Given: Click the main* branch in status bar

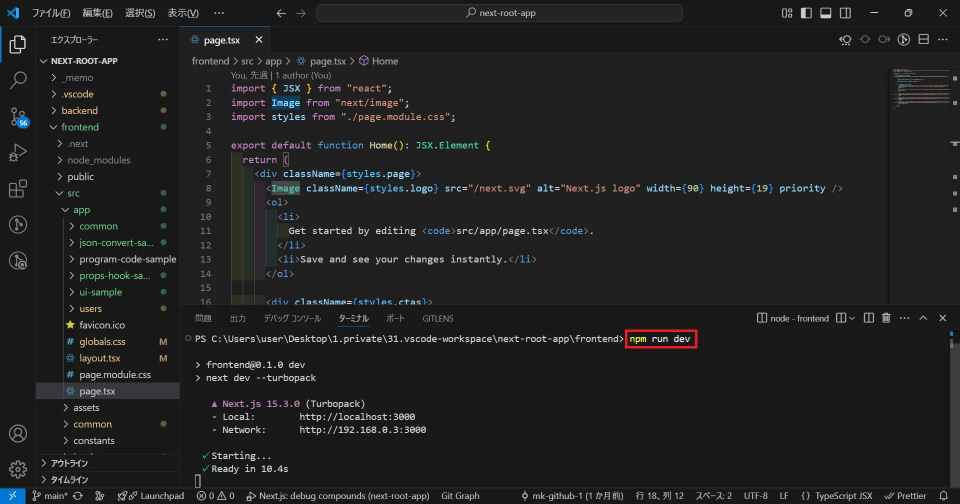Looking at the screenshot, I should click(50, 496).
